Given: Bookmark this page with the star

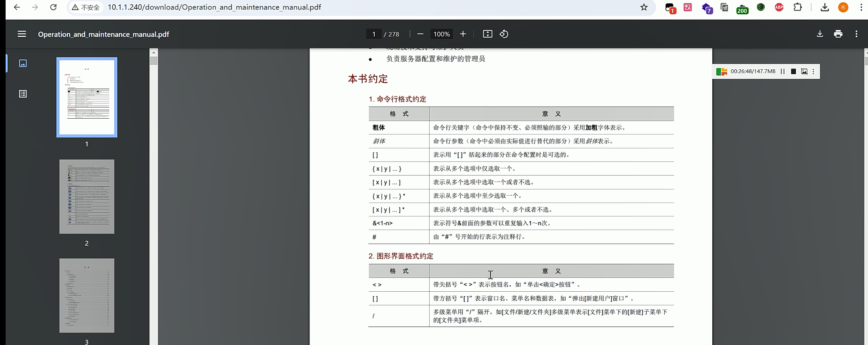Looking at the screenshot, I should pyautogui.click(x=644, y=7).
